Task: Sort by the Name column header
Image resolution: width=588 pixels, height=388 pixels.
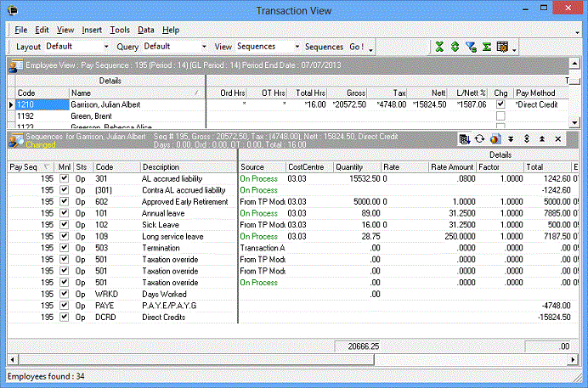Action: point(138,93)
